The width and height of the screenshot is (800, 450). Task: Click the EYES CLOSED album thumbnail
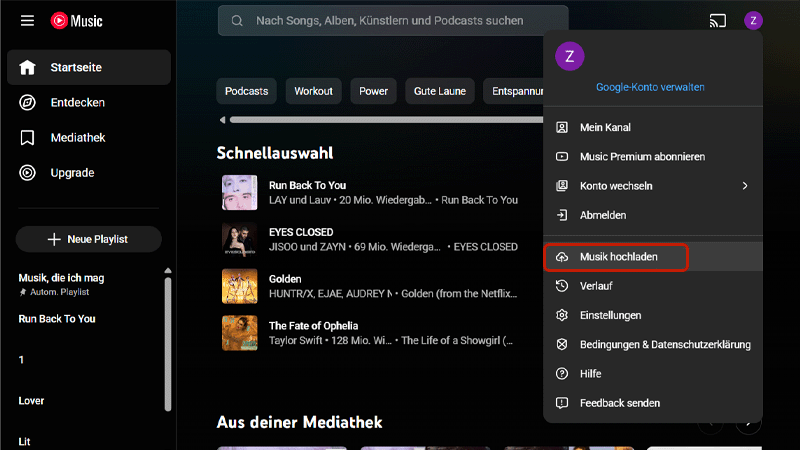[239, 240]
